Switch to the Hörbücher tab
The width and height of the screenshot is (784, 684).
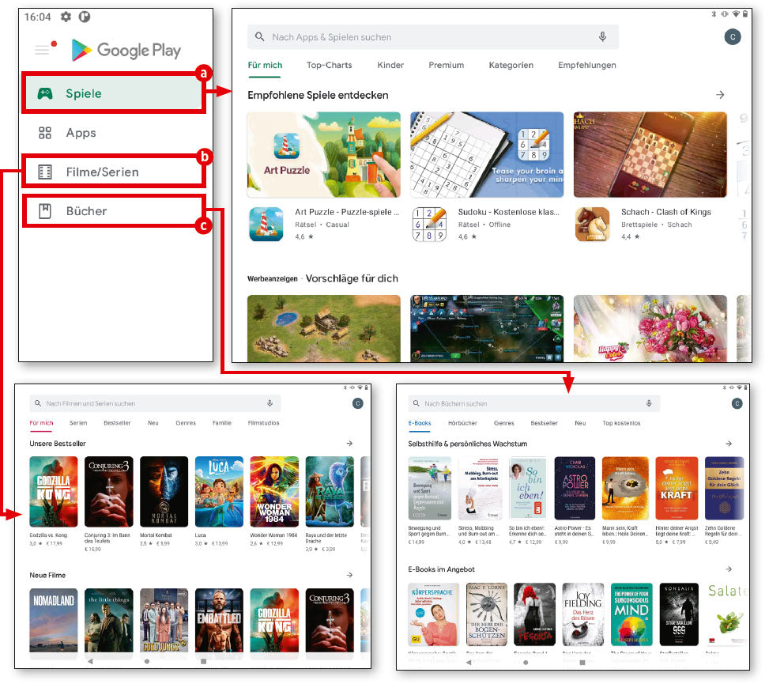462,423
